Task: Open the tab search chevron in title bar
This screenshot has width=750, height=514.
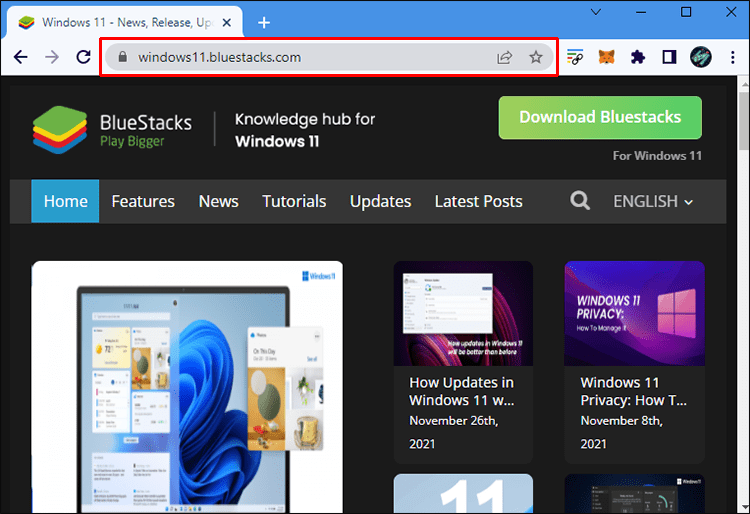Action: pos(595,13)
